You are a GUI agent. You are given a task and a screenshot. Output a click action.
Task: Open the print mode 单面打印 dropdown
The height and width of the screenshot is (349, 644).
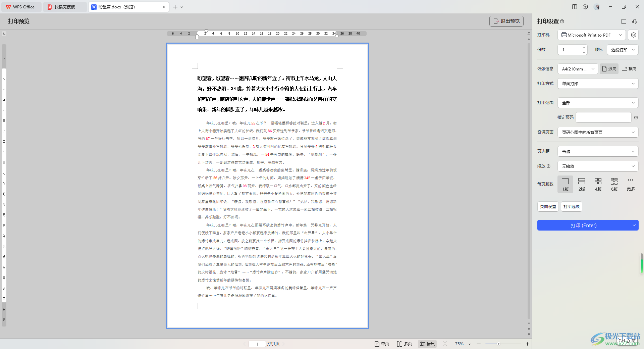[x=598, y=84]
